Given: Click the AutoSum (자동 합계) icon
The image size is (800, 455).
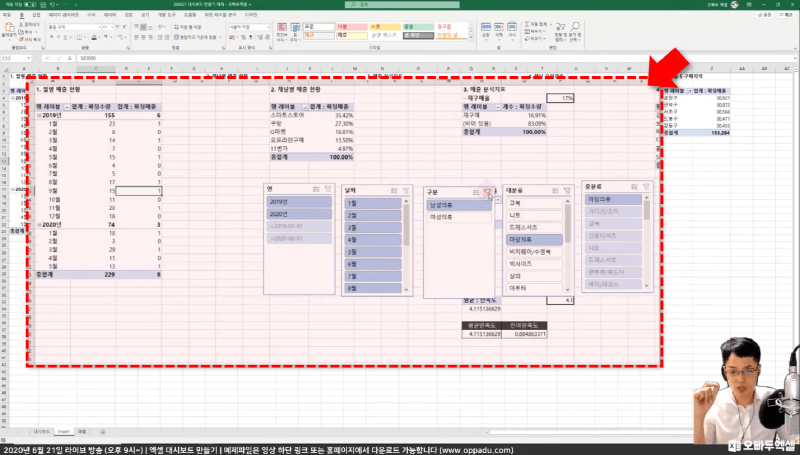Looking at the screenshot, I should point(527,22).
